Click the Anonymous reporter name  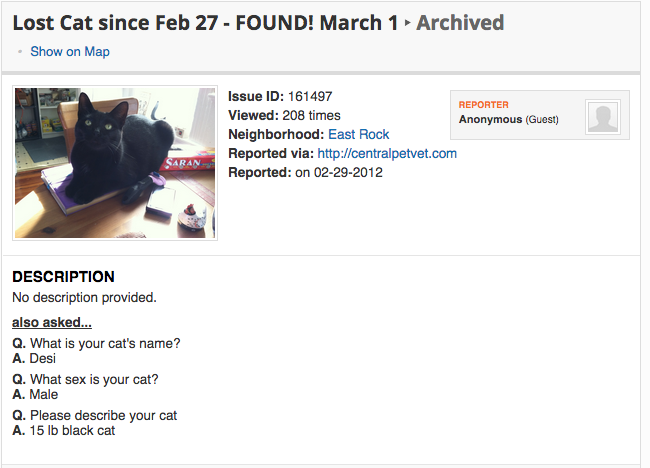[490, 119]
